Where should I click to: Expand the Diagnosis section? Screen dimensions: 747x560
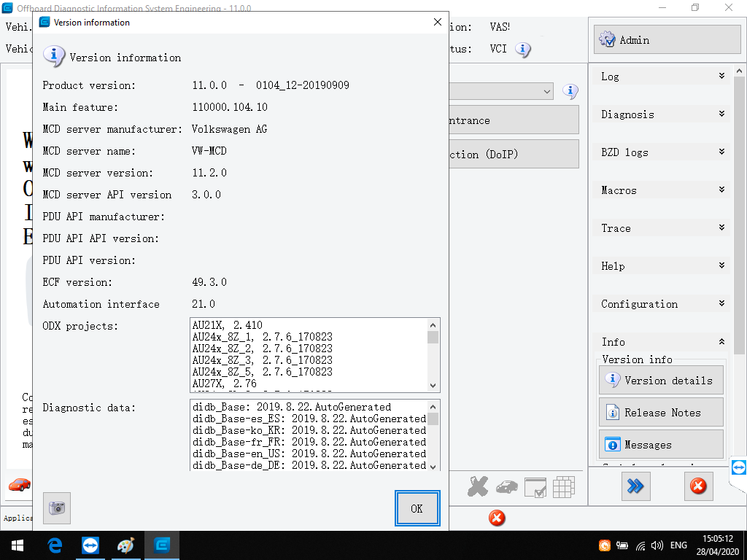coord(661,114)
